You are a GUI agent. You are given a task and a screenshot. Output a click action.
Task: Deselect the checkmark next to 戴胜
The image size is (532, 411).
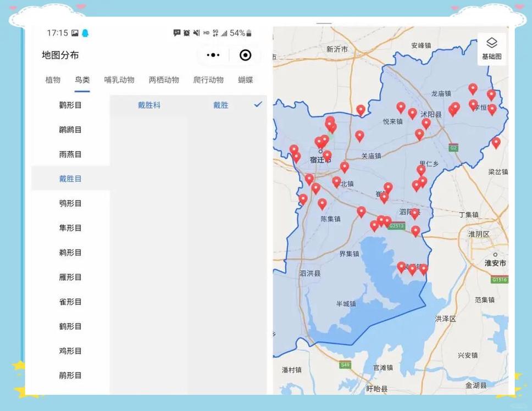[258, 104]
